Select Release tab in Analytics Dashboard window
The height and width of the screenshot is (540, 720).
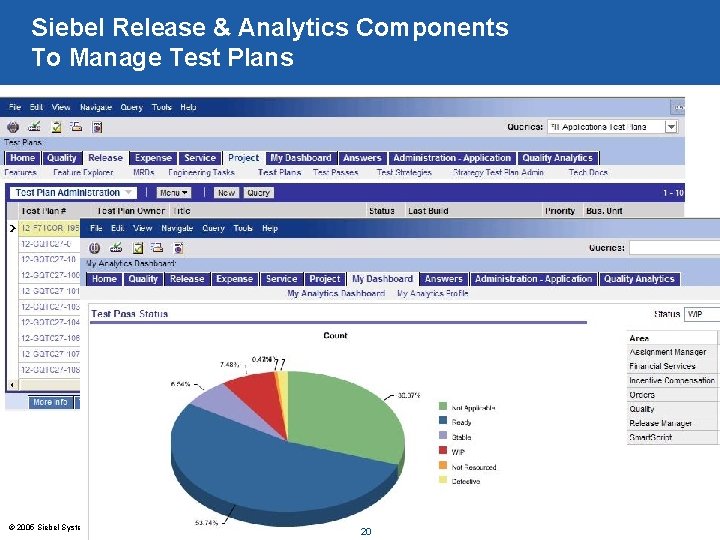[187, 279]
